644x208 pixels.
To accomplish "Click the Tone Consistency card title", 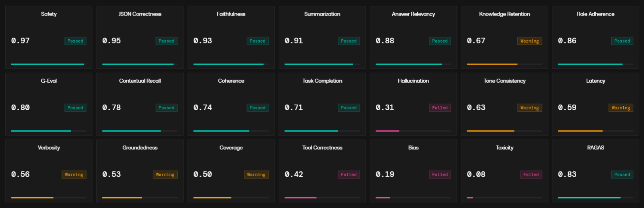I will coord(505,81).
